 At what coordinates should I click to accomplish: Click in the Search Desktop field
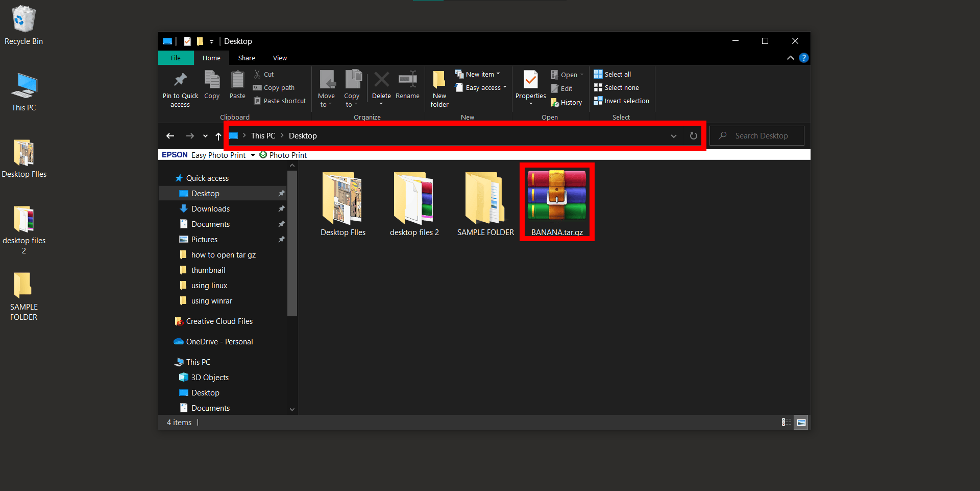(761, 135)
